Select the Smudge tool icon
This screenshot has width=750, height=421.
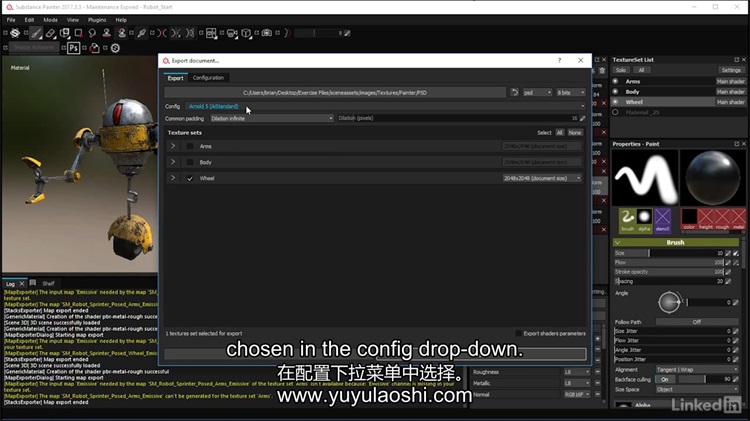(x=92, y=33)
